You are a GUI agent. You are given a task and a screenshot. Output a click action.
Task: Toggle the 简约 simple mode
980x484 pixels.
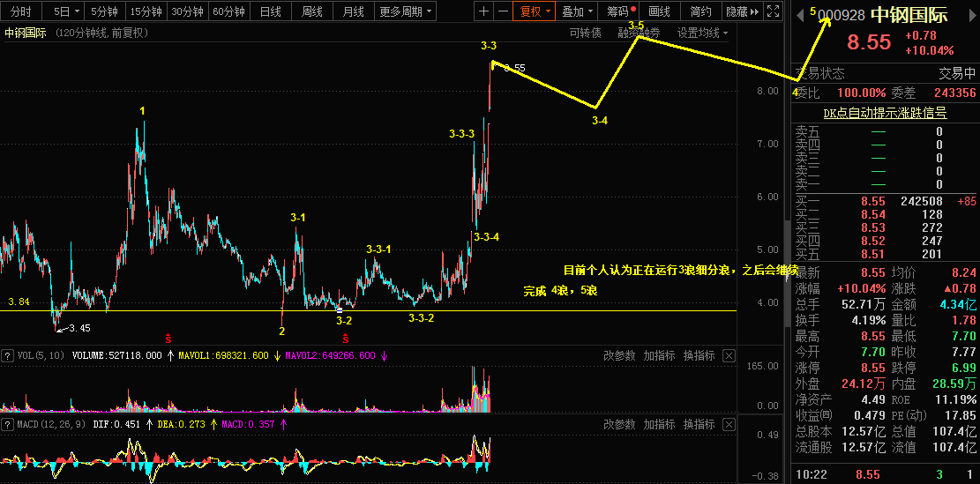700,11
